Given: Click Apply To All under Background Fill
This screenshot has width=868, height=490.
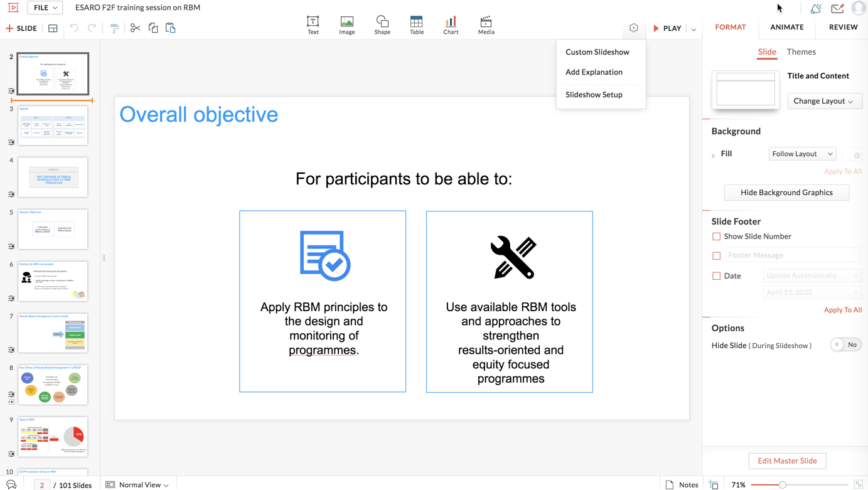Looking at the screenshot, I should click(x=843, y=171).
